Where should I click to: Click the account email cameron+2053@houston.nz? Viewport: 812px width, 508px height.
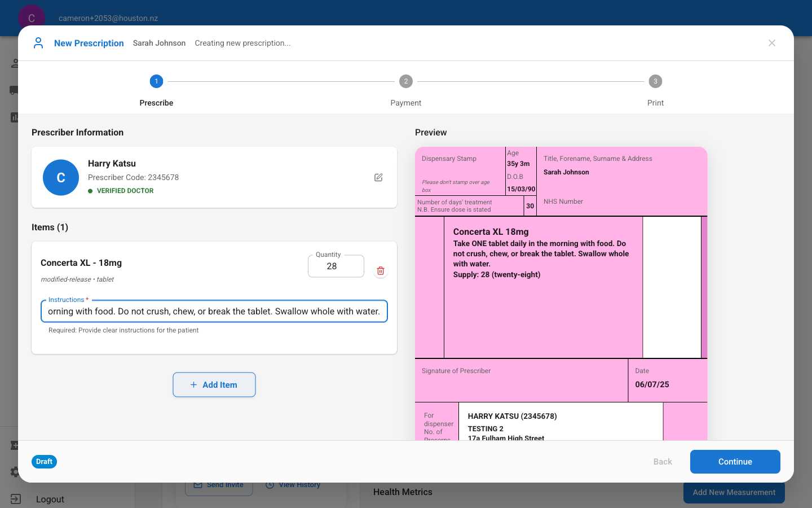[108, 18]
